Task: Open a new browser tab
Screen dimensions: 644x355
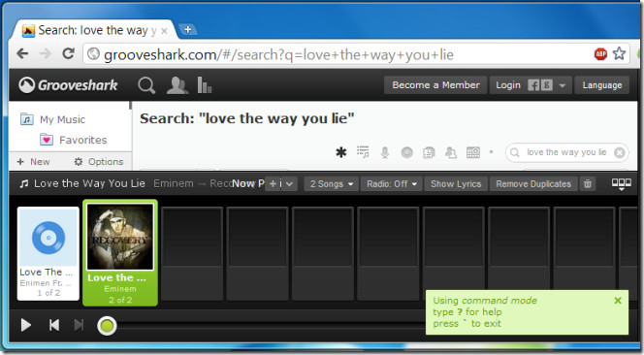Action: pyautogui.click(x=188, y=29)
